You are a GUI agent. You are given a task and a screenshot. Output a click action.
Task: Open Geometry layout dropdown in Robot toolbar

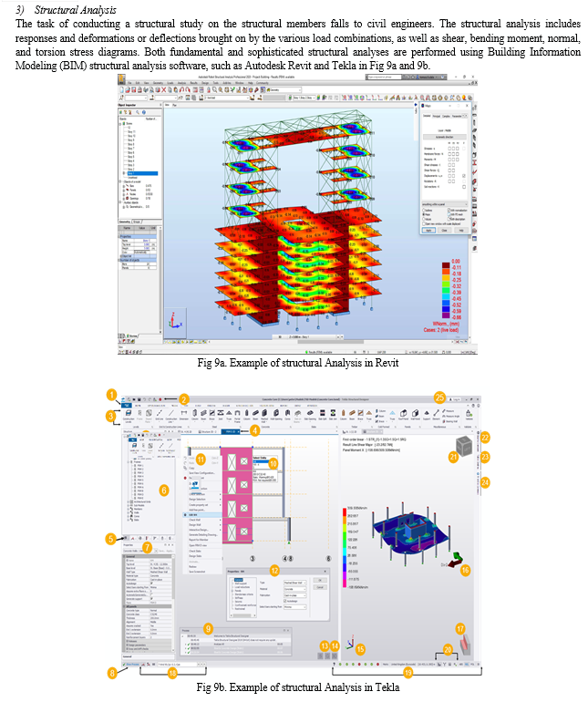point(284,90)
